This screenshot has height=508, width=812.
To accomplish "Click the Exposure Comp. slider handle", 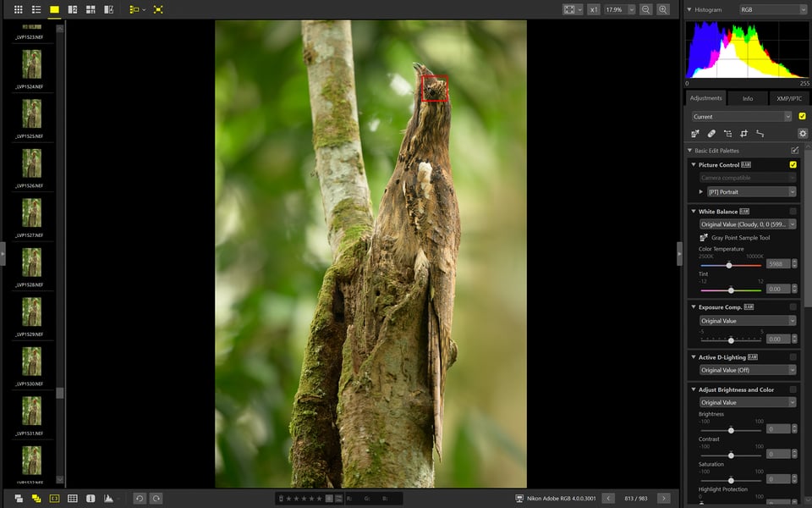I will pos(731,340).
